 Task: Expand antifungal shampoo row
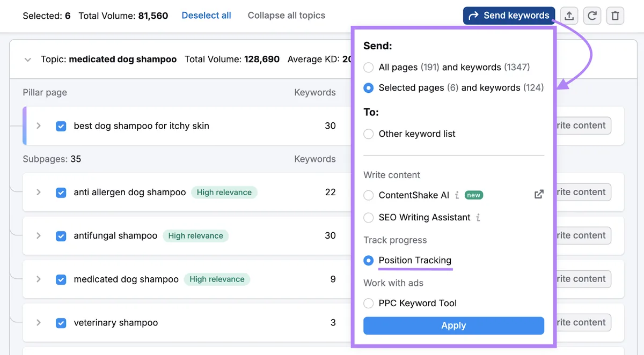(39, 236)
